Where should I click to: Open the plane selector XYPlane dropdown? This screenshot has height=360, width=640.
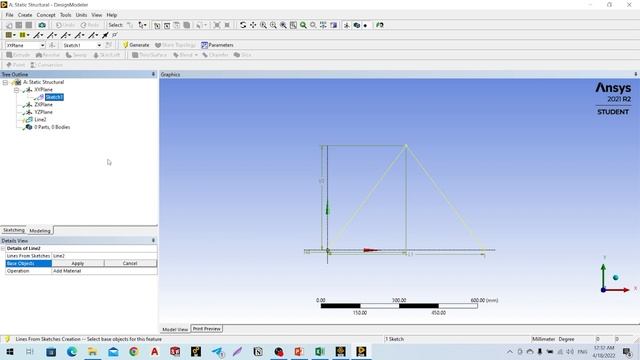point(42,45)
